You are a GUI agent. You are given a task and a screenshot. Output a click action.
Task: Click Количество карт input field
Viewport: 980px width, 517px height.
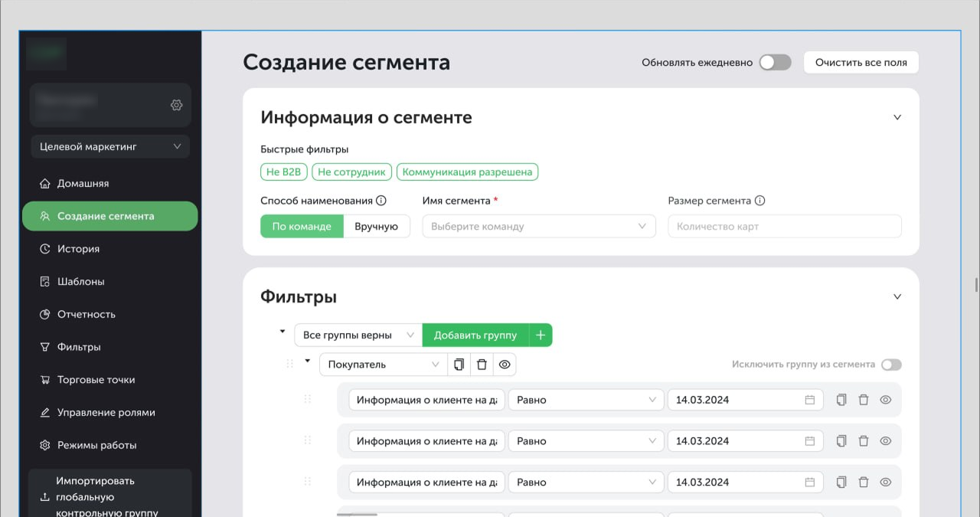tap(785, 227)
